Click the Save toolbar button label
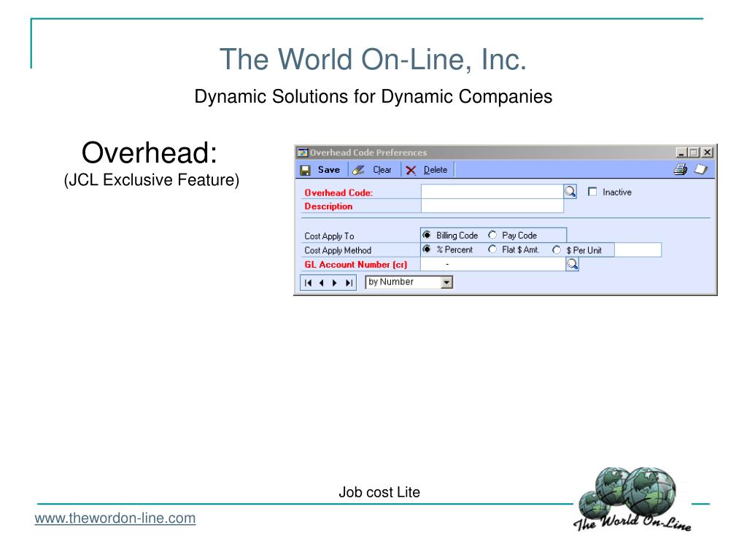 coord(329,169)
